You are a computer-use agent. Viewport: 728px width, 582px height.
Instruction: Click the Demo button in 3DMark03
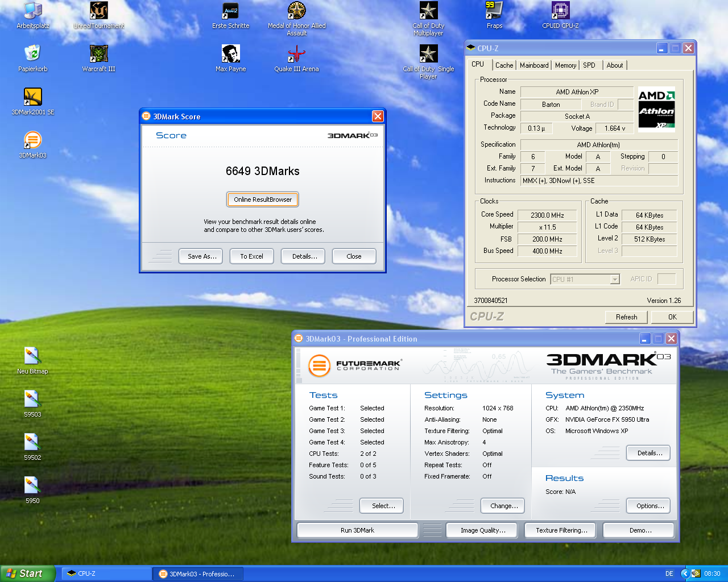pyautogui.click(x=639, y=530)
